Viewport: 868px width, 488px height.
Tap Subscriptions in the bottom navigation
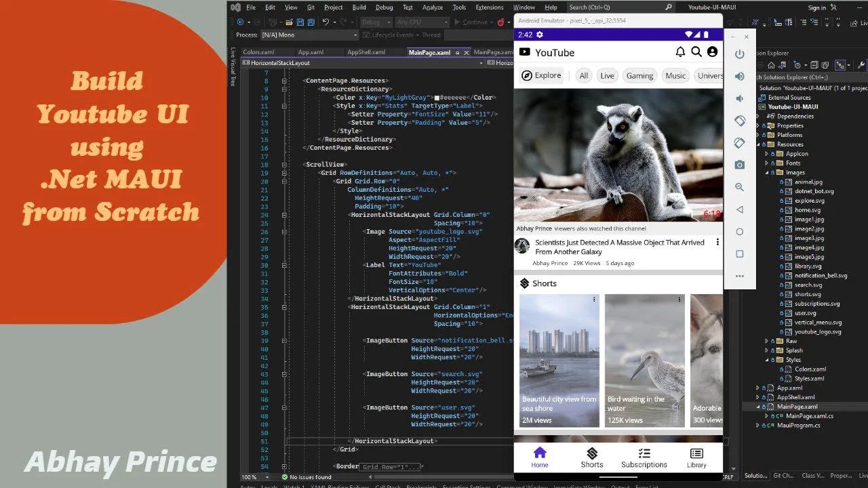tap(644, 458)
